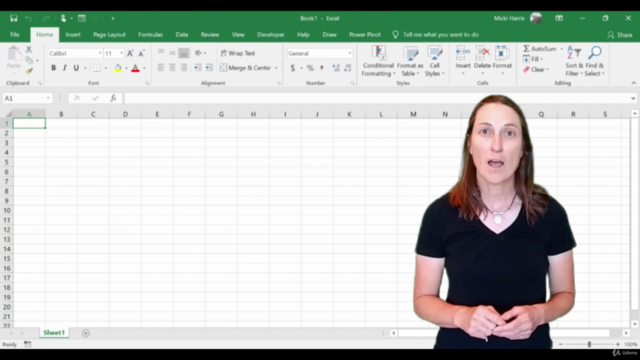Toggle Middle Align vertical alignment

click(x=173, y=53)
